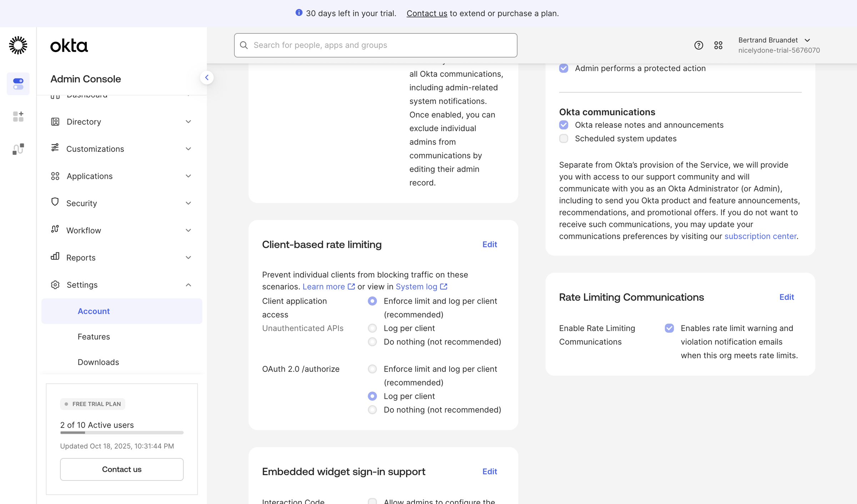This screenshot has width=857, height=504.
Task: Toggle Enable Rate Limiting Communications checkbox
Action: pyautogui.click(x=669, y=328)
